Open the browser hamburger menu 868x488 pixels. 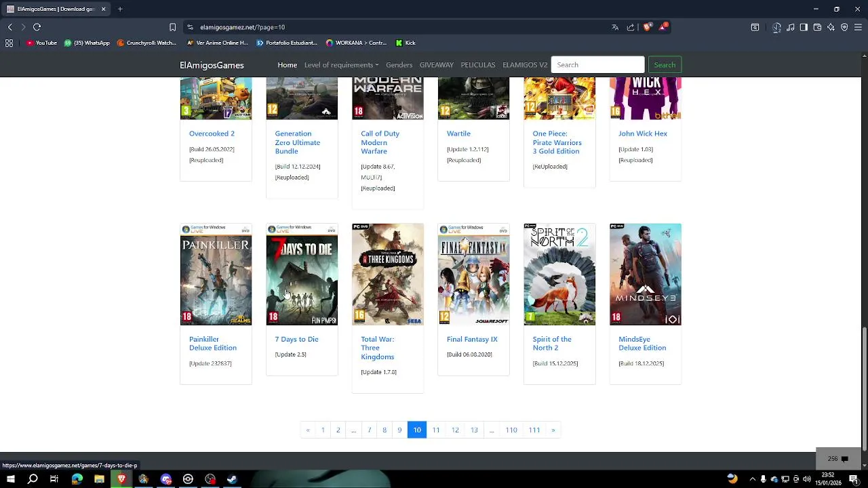point(858,27)
